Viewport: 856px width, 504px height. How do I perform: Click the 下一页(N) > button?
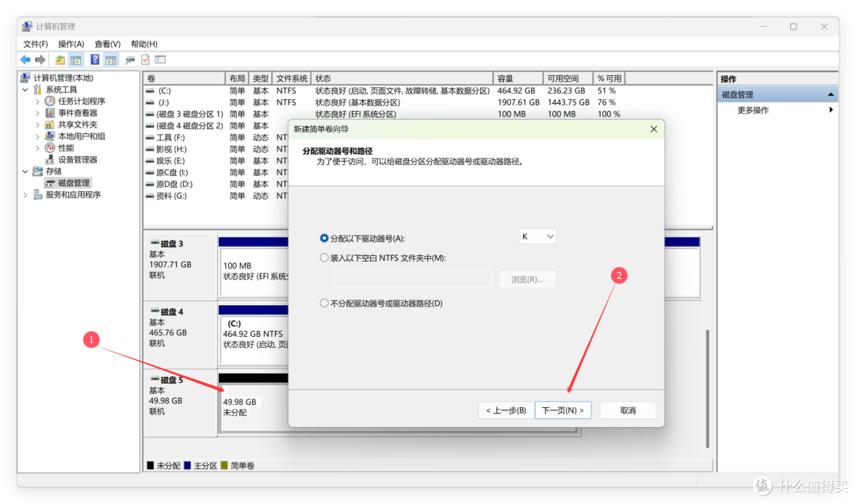(563, 410)
